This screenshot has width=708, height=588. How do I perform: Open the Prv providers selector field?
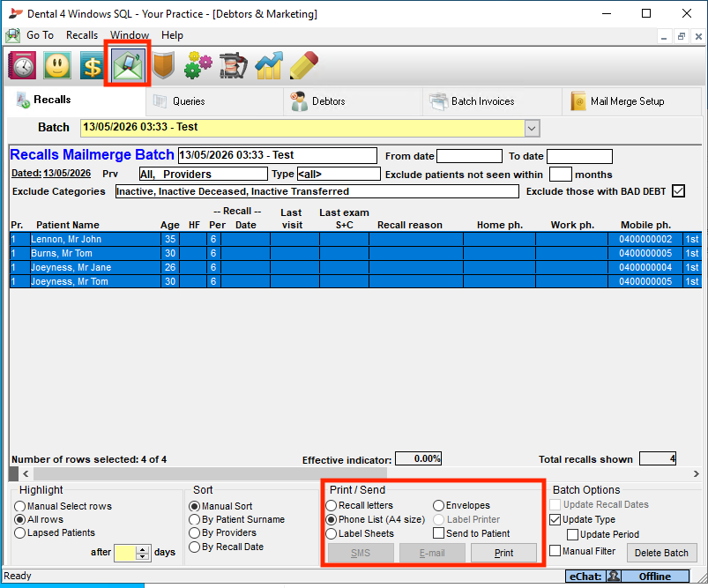(203, 174)
